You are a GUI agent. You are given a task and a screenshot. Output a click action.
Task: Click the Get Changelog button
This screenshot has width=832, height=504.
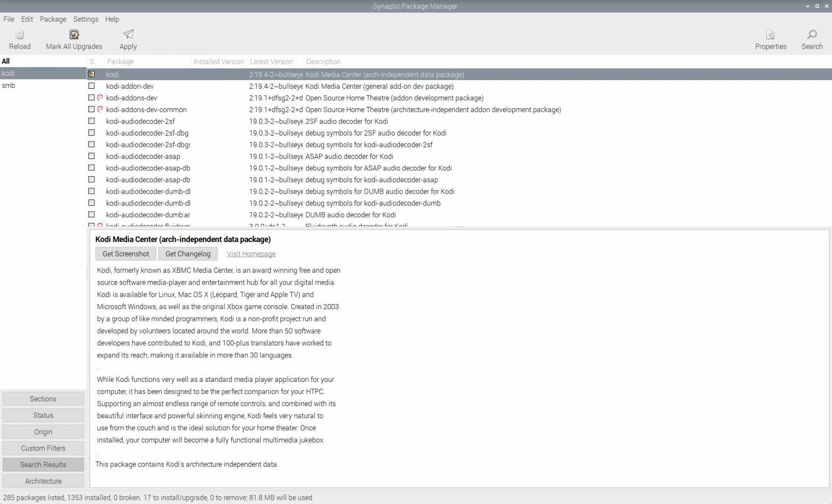pyautogui.click(x=188, y=254)
